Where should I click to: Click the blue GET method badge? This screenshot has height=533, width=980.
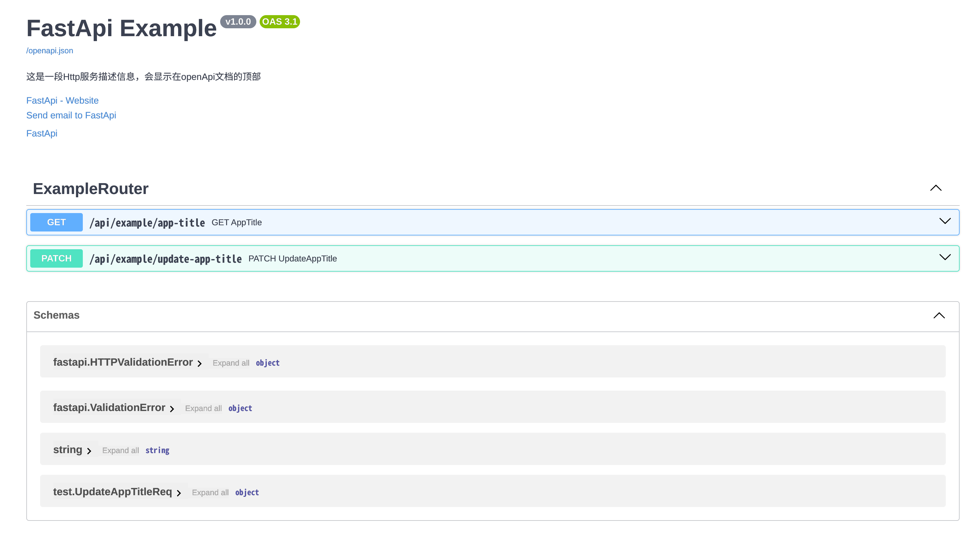coord(56,222)
